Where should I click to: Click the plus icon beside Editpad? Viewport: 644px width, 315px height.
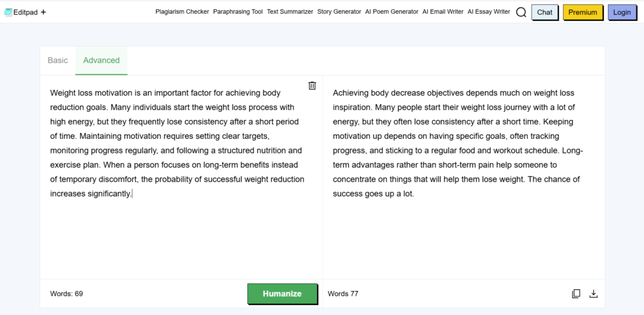(43, 12)
